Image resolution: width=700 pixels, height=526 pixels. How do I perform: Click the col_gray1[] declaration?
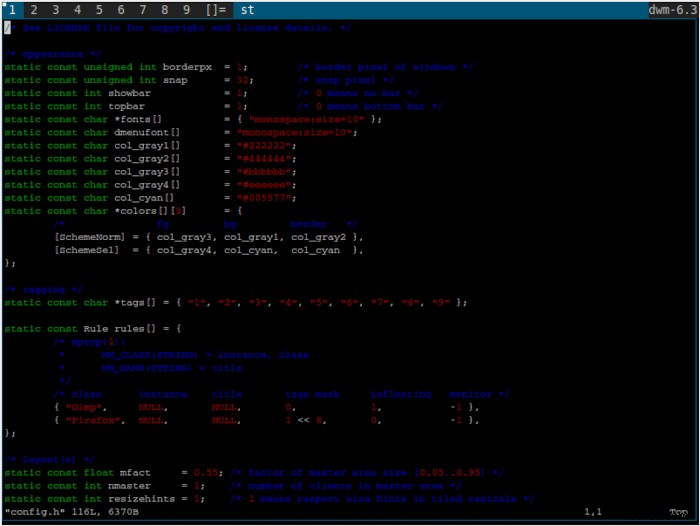point(147,146)
